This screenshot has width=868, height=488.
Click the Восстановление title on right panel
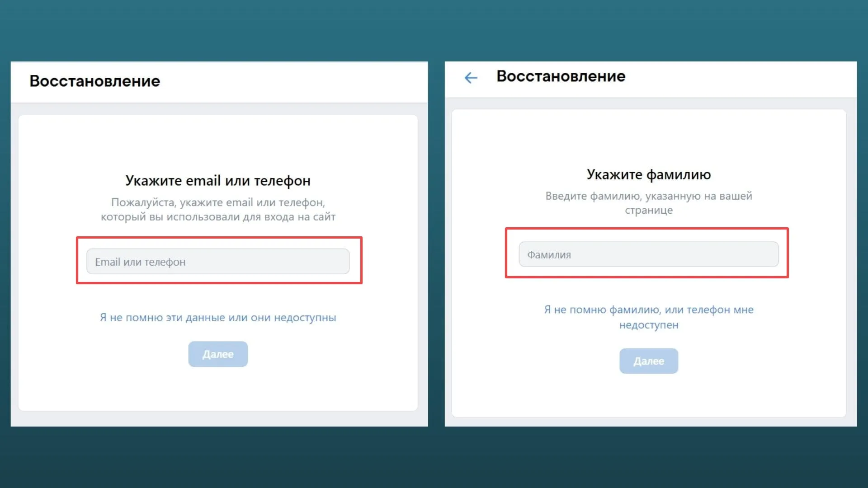[x=561, y=76]
